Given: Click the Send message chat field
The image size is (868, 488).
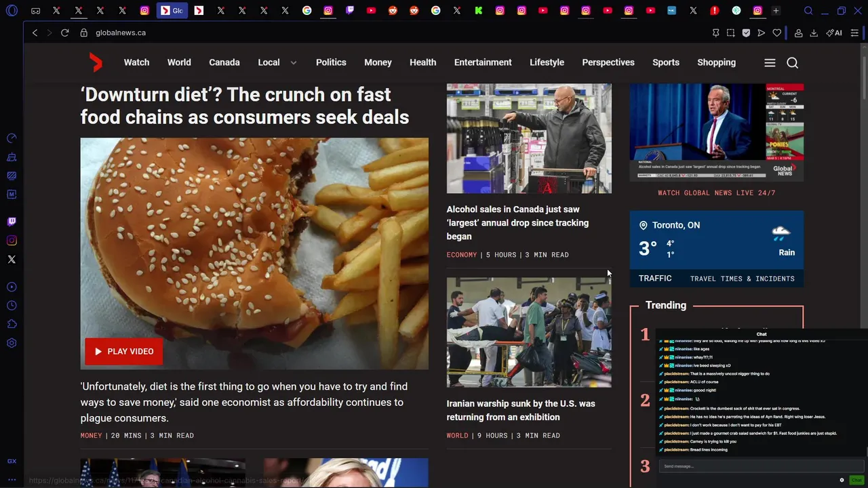Looking at the screenshot, I should click(x=762, y=466).
